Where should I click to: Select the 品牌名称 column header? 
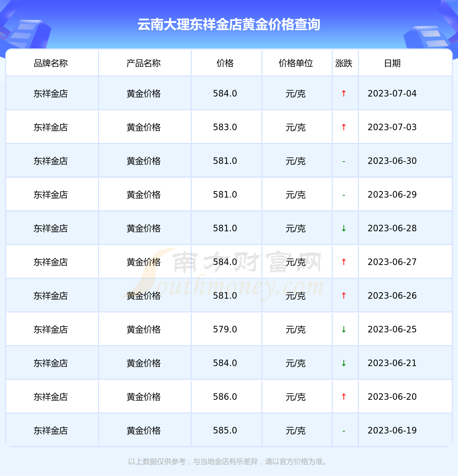pyautogui.click(x=51, y=63)
